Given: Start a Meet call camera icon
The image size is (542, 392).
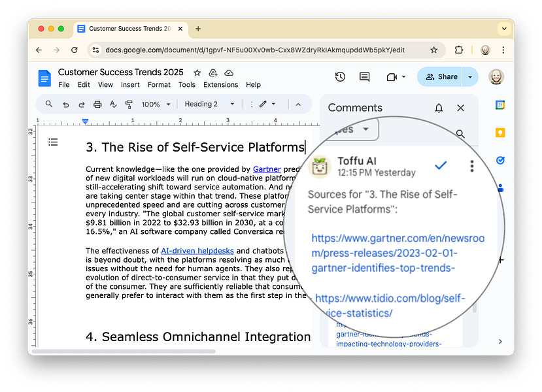Looking at the screenshot, I should [x=392, y=76].
